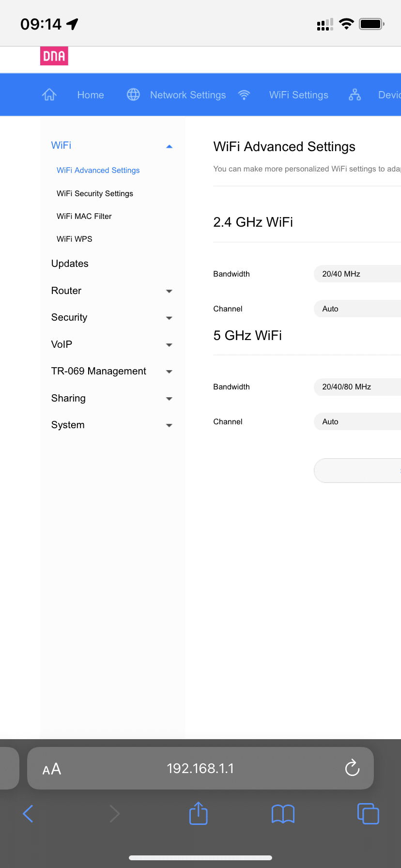Tap the WiFi Settings signal icon
This screenshot has width=401, height=868.
tap(244, 95)
